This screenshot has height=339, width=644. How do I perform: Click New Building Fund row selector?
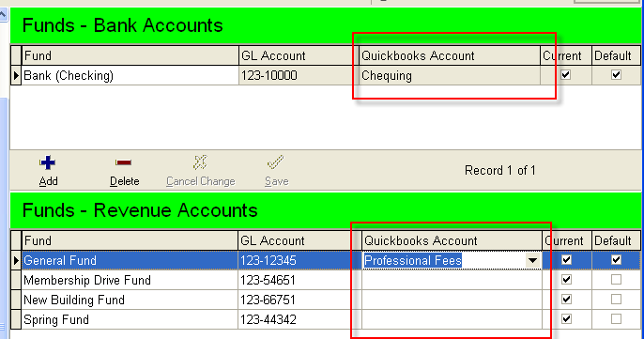pos(16,300)
